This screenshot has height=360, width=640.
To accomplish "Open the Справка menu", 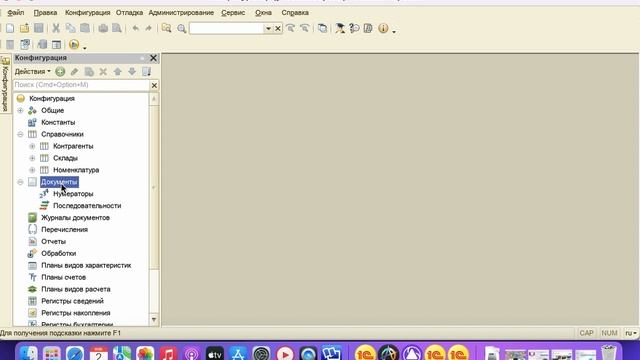I will tap(295, 13).
